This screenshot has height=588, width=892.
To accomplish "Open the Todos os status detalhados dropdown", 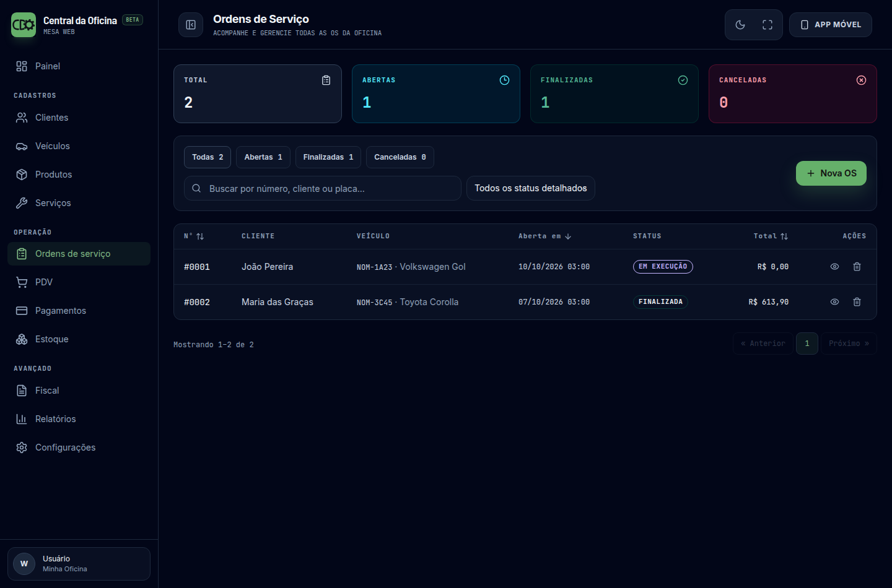I will [x=531, y=188].
